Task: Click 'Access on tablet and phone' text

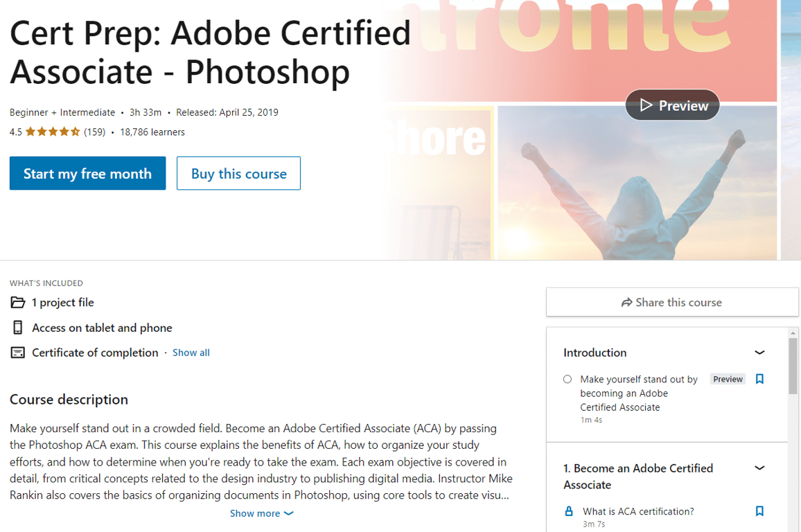Action: (102, 327)
